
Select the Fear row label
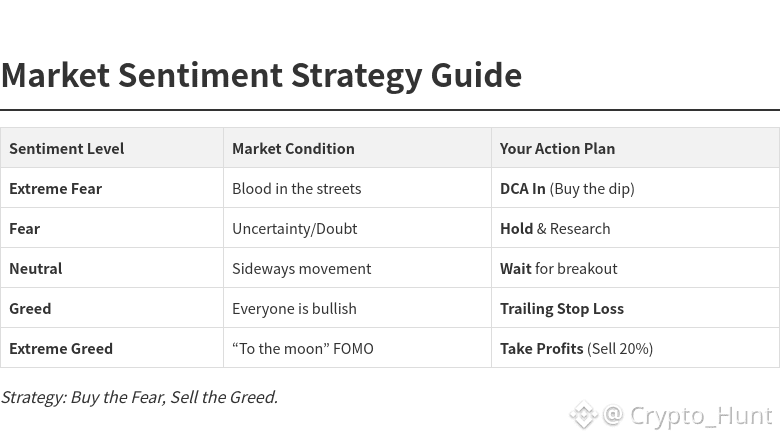coord(25,228)
